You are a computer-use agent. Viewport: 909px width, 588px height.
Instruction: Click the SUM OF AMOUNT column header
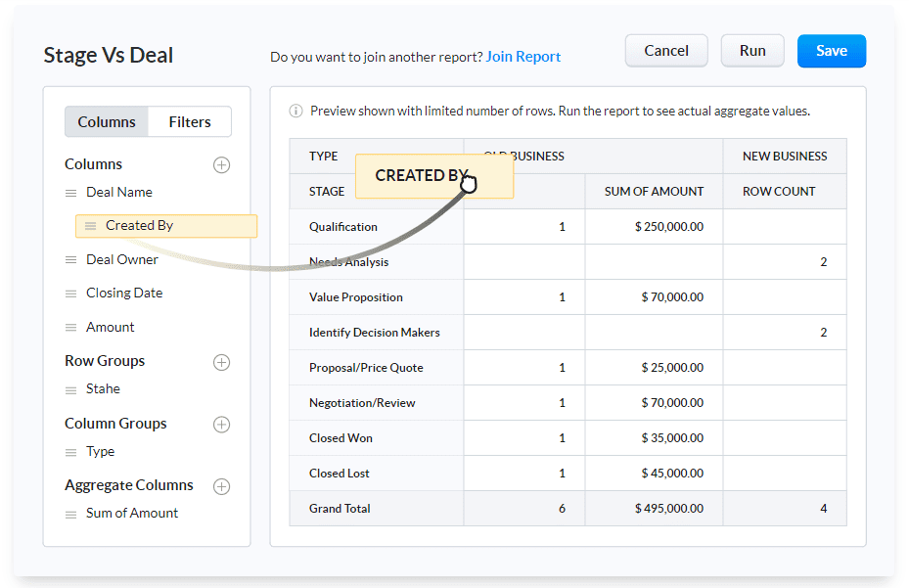tap(654, 192)
